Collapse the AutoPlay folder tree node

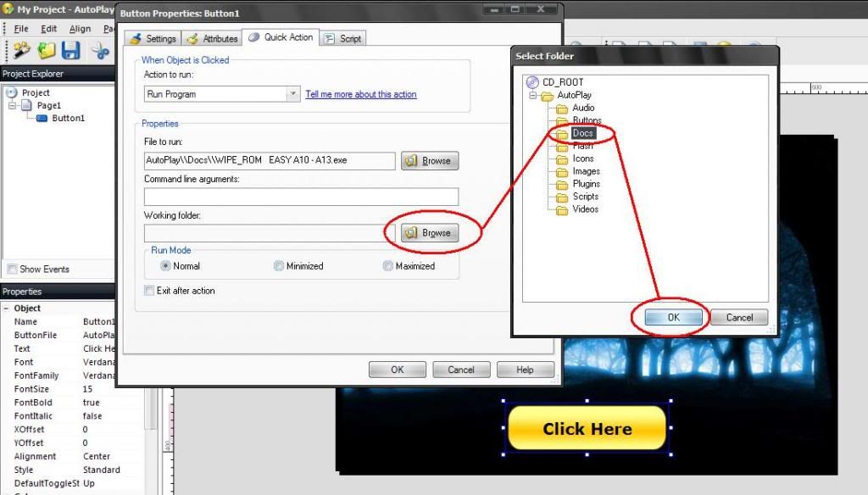pos(533,96)
